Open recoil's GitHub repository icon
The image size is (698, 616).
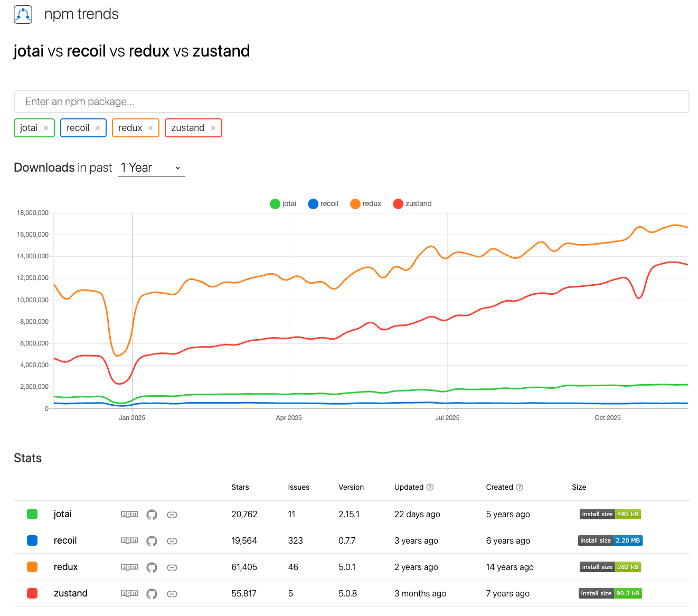click(x=152, y=541)
